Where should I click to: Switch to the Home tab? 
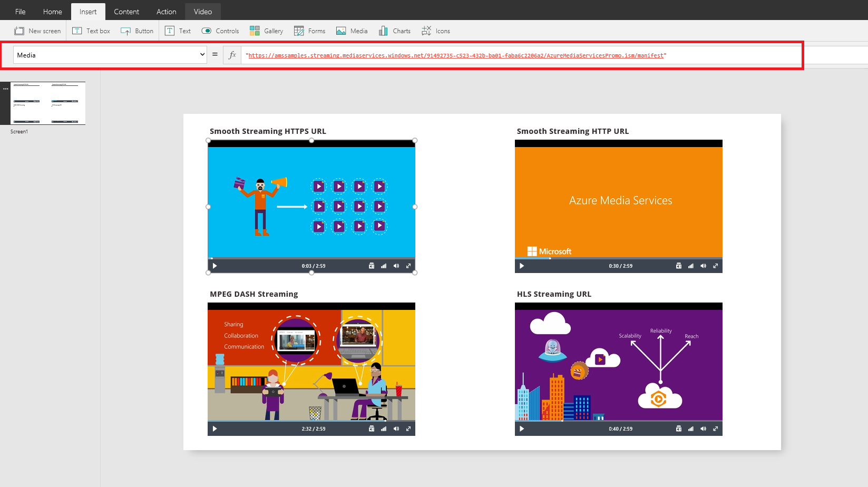point(53,12)
